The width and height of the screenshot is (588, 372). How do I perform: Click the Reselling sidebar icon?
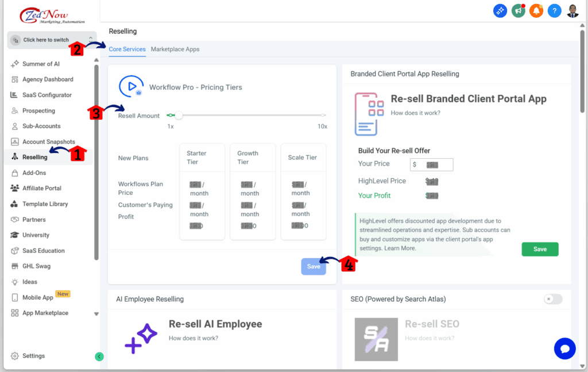[14, 157]
